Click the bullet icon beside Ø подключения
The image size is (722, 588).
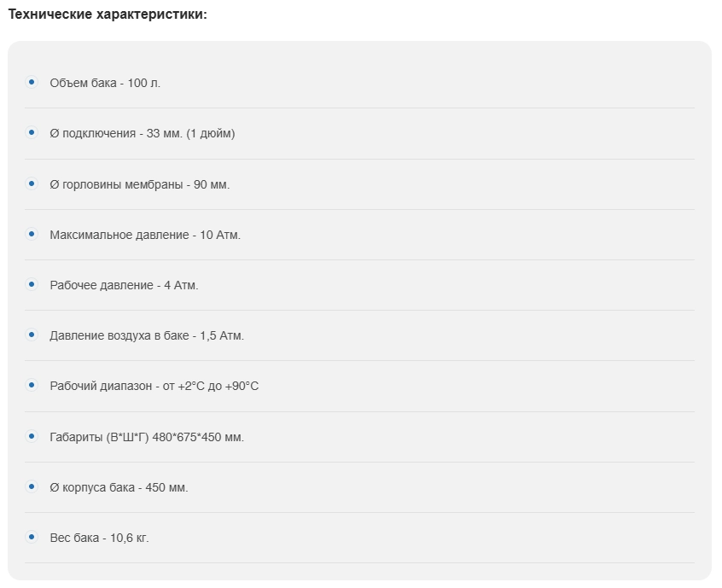click(32, 132)
